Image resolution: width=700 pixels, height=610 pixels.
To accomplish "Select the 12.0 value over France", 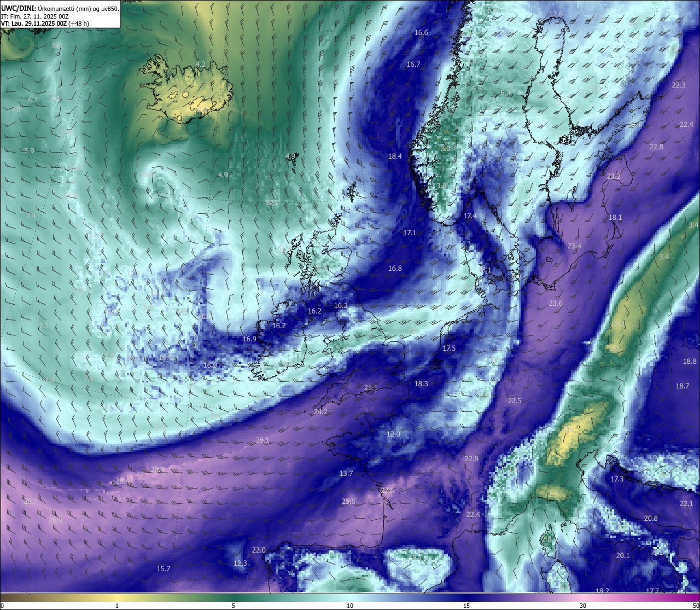I will 393,434.
